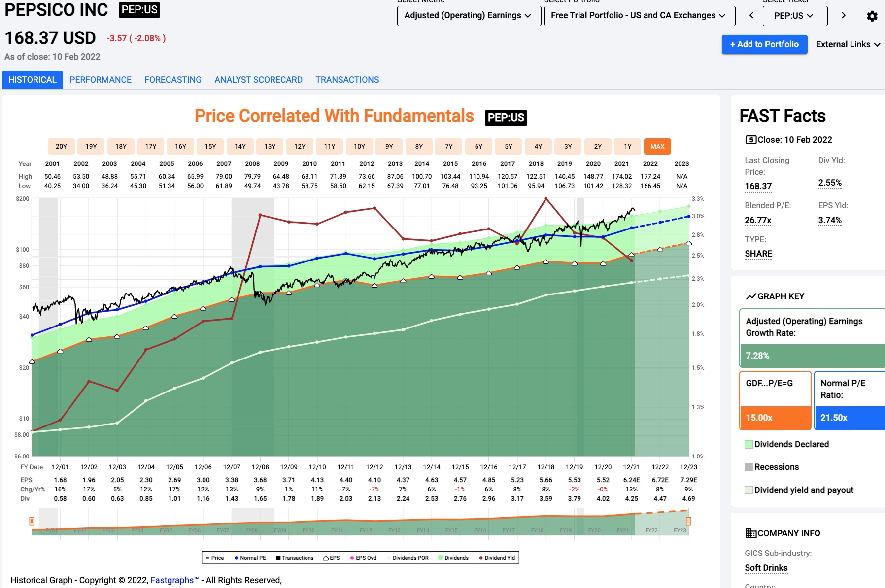Click the 6.24E EPS estimate value
Image resolution: width=885 pixels, height=588 pixels.
tap(631, 480)
